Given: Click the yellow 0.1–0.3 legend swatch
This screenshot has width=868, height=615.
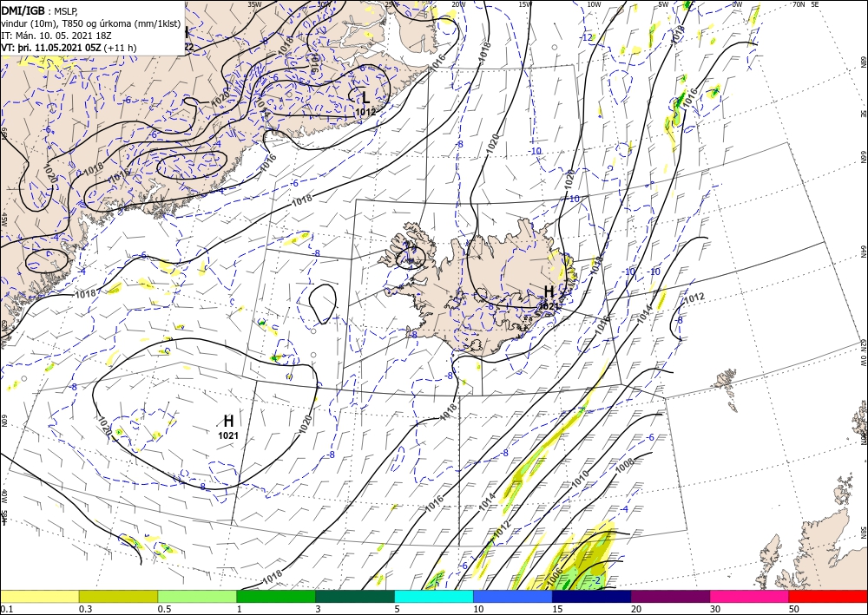Looking at the screenshot, I should pos(39,596).
